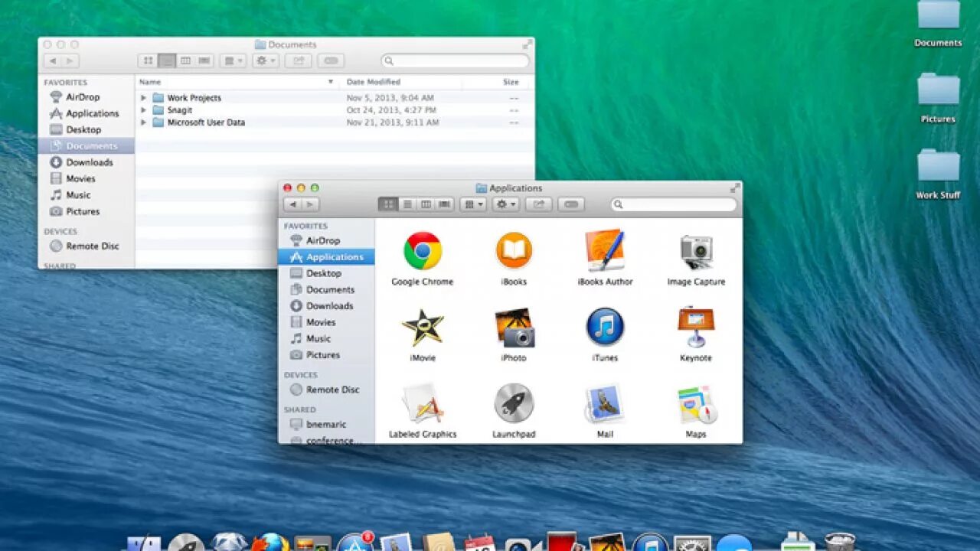Go forward in the Applications window

(x=310, y=204)
